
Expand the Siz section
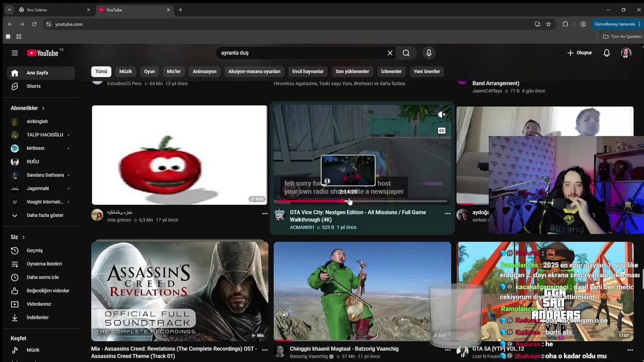(x=18, y=237)
